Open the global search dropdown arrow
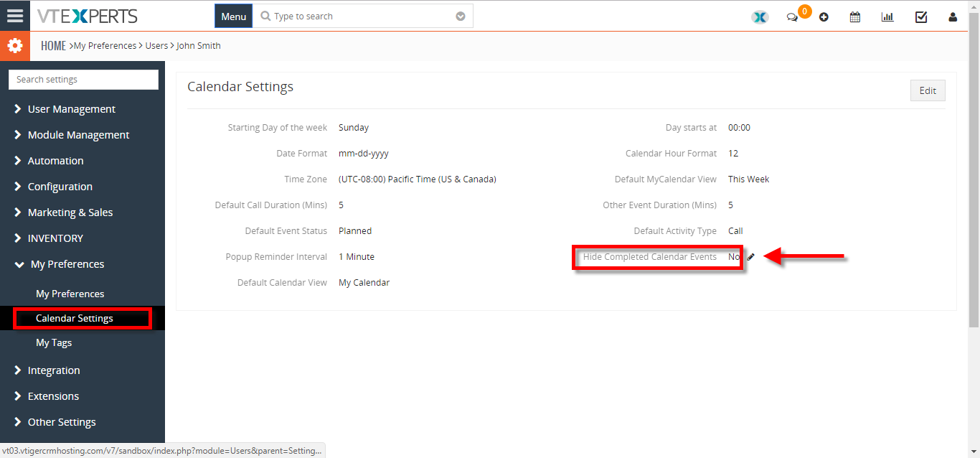Viewport: 980px width, 458px height. (461, 17)
